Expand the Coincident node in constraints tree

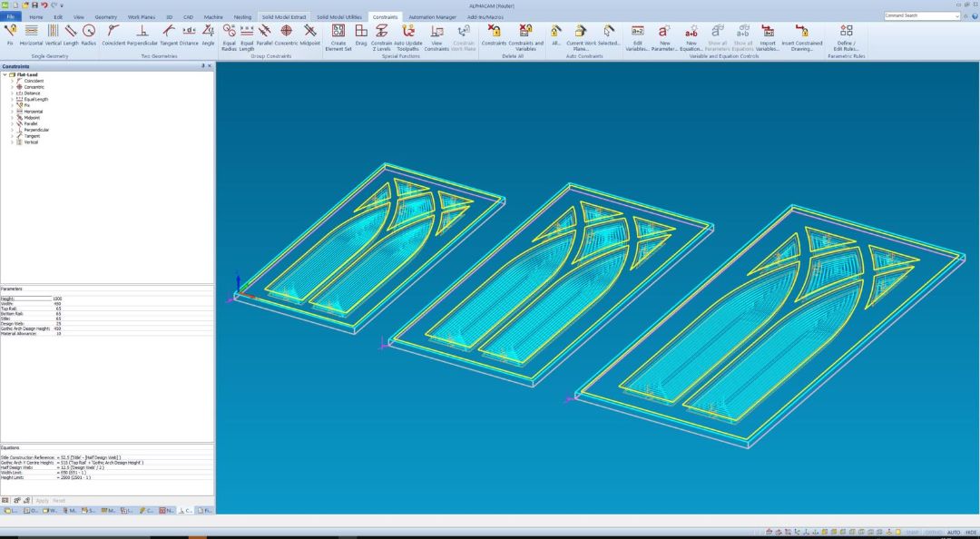coord(12,81)
